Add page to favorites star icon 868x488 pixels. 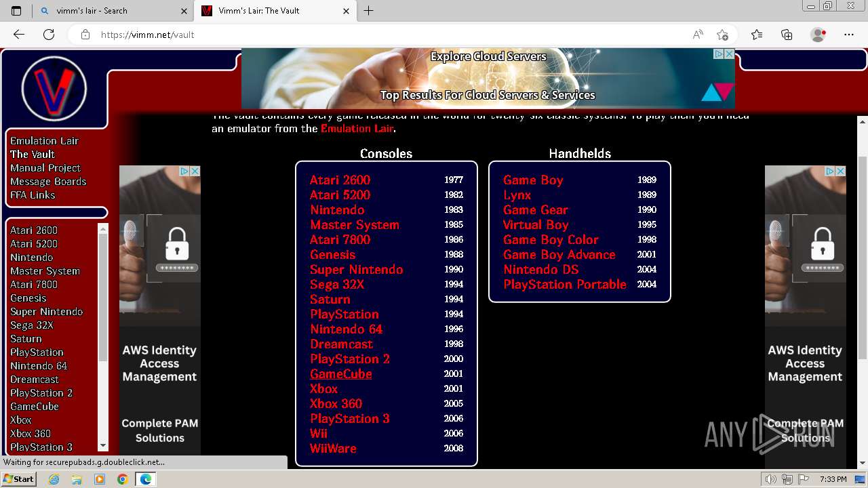click(722, 35)
